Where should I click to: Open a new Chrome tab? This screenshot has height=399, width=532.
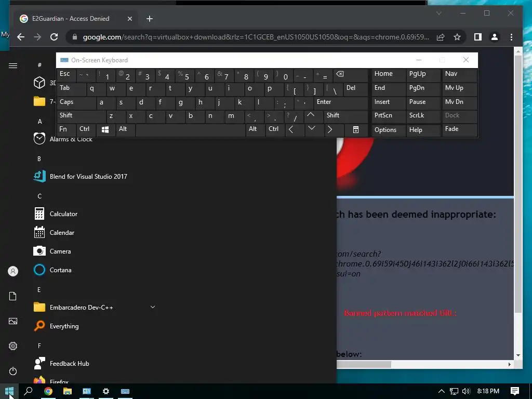[150, 19]
